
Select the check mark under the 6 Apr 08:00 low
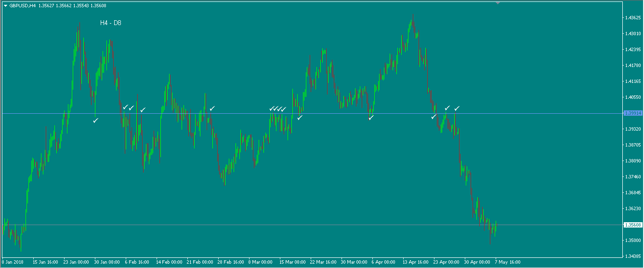[371, 117]
